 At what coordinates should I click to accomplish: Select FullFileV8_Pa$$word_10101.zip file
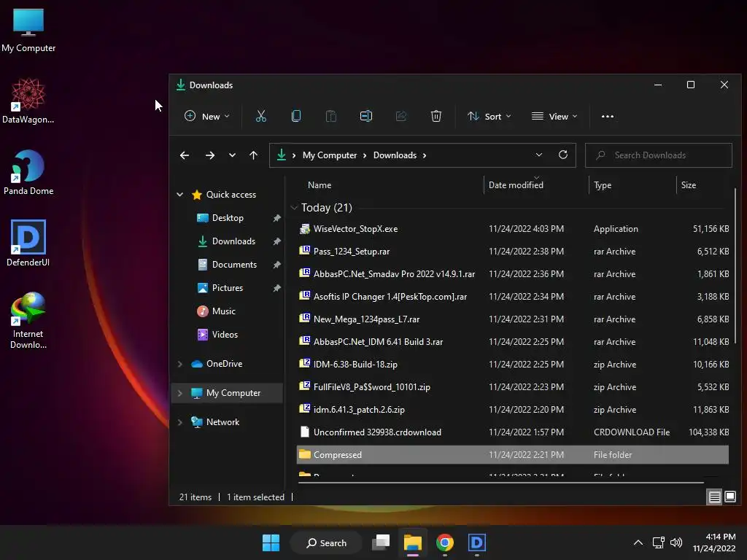(x=513, y=387)
